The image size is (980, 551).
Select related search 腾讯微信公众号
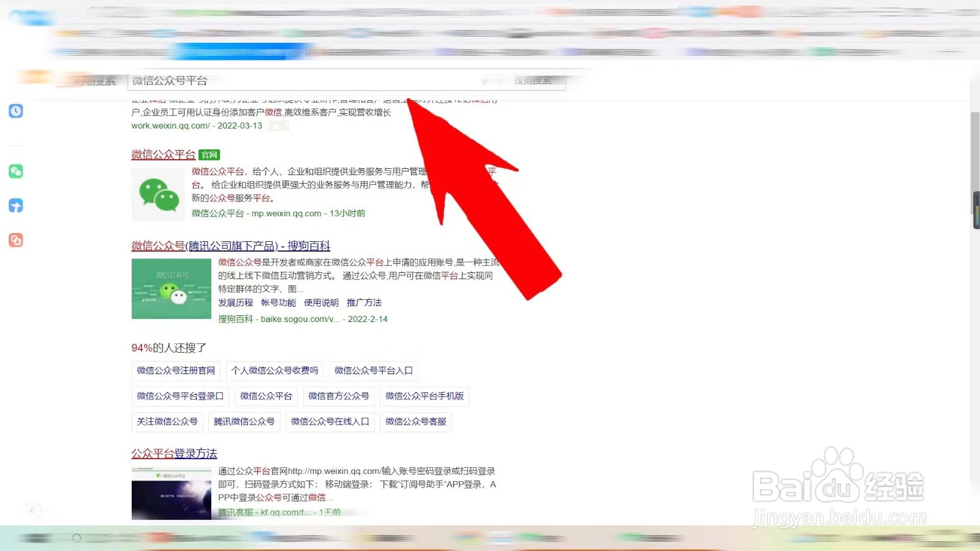[x=244, y=421]
